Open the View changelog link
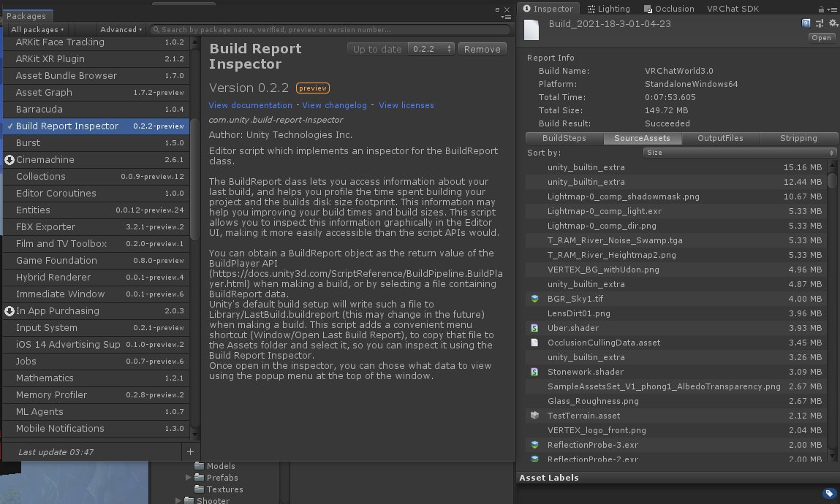Viewport: 840px width, 504px height. point(334,105)
